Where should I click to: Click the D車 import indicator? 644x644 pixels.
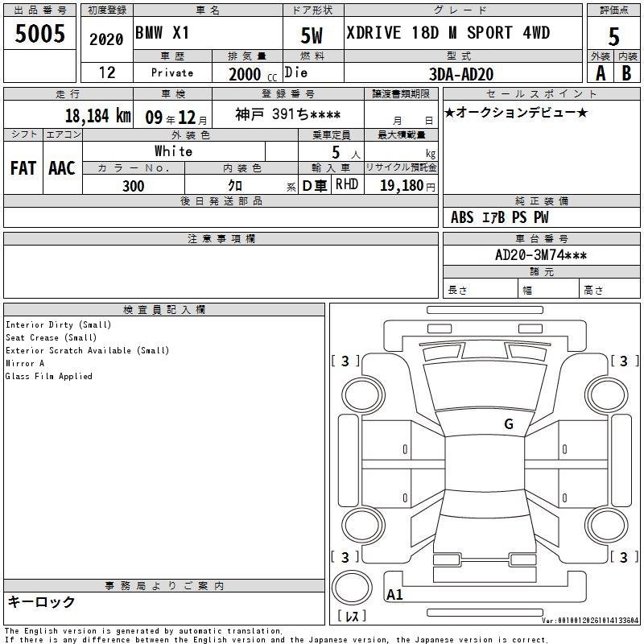click(315, 186)
